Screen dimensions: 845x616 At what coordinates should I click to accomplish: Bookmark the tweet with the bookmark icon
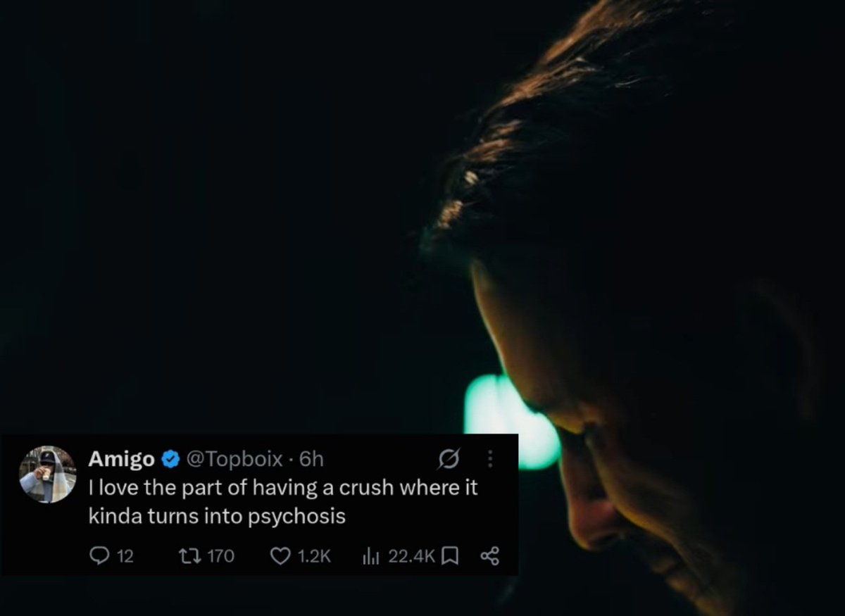click(450, 556)
